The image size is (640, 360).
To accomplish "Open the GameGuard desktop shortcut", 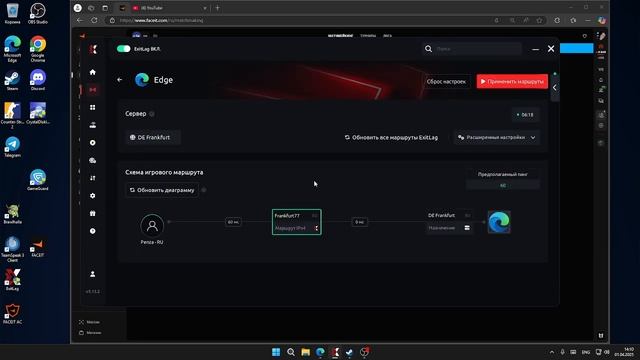I will click(38, 180).
